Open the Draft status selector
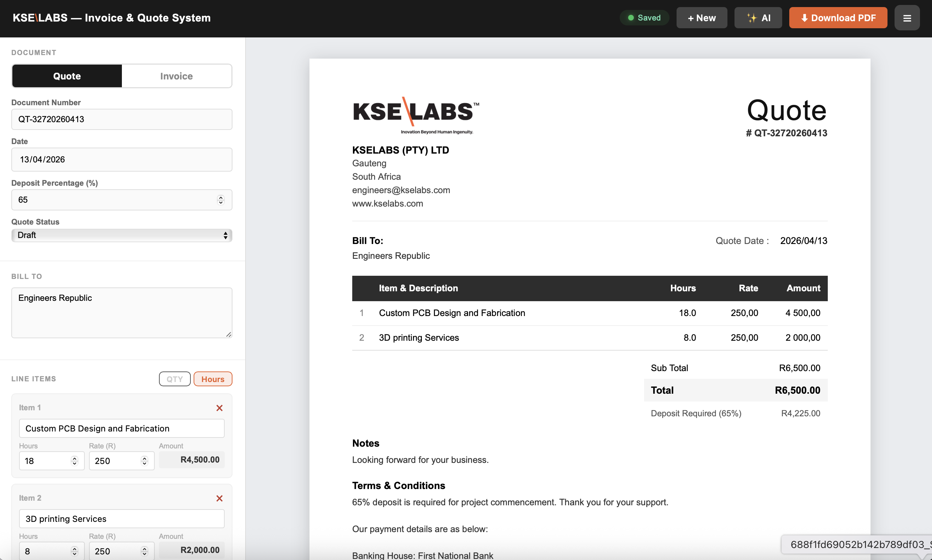Viewport: 932px width, 560px height. pos(121,235)
